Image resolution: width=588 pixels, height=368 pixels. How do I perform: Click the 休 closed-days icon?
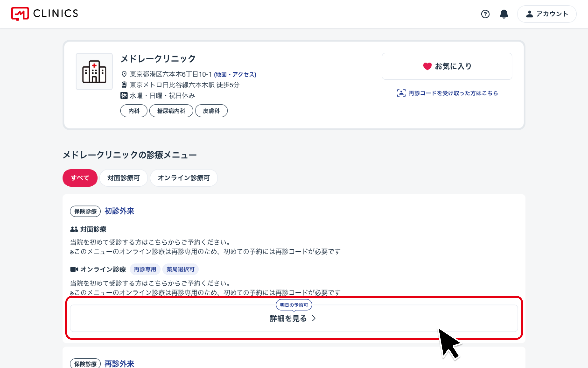click(124, 96)
